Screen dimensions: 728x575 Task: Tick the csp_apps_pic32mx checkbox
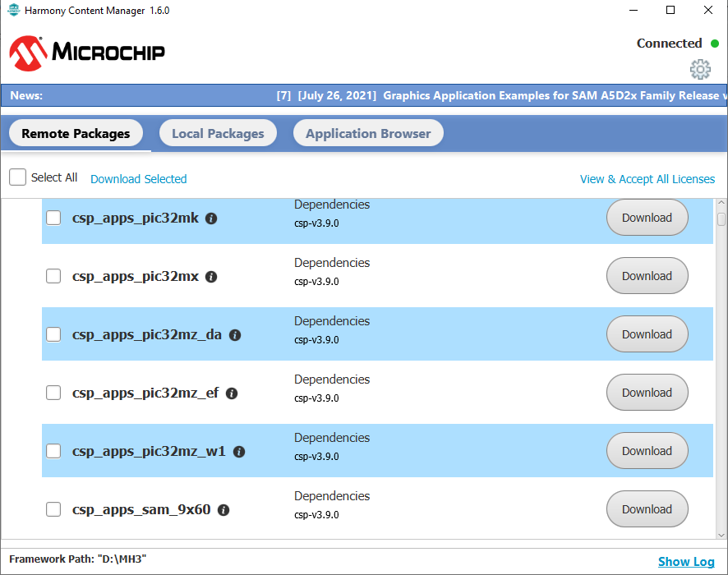pos(53,276)
